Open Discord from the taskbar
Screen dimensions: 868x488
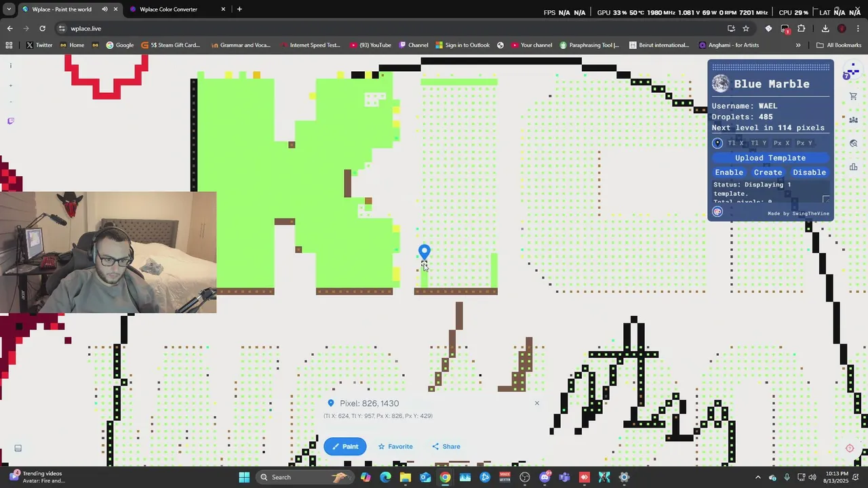545,477
